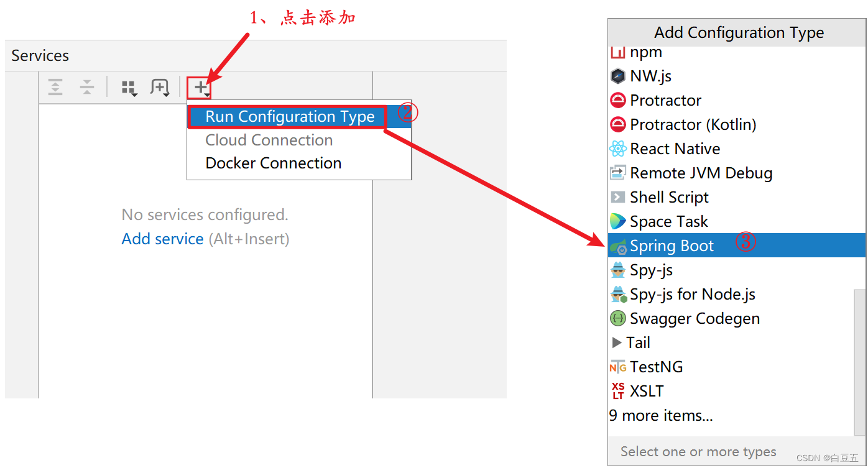This screenshot has height=468, width=868.
Task: Click the Shell Script terminal icon
Action: pos(617,197)
